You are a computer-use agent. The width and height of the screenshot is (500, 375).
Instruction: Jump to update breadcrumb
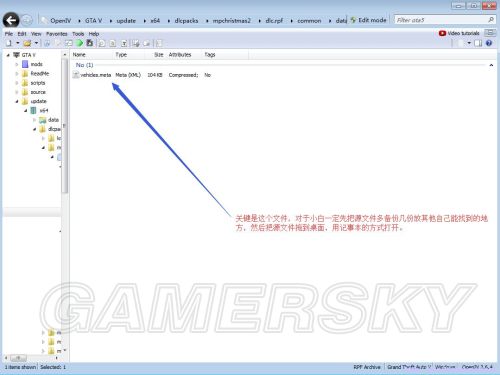[x=126, y=21]
